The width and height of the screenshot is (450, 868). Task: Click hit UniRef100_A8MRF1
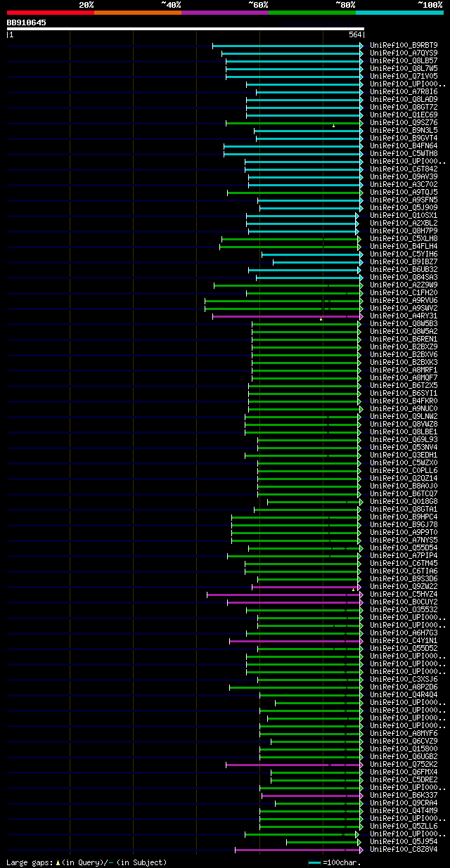coord(404,370)
